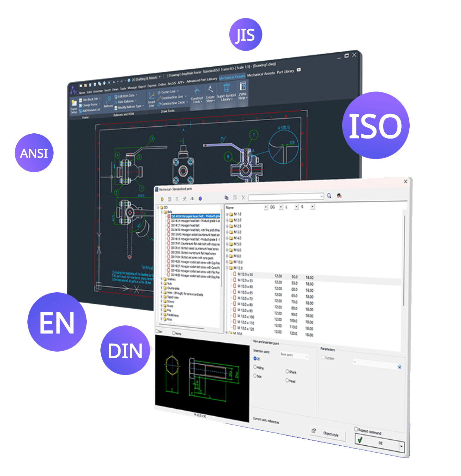
Task: Open the Rivets folder in tree
Action: [171, 306]
